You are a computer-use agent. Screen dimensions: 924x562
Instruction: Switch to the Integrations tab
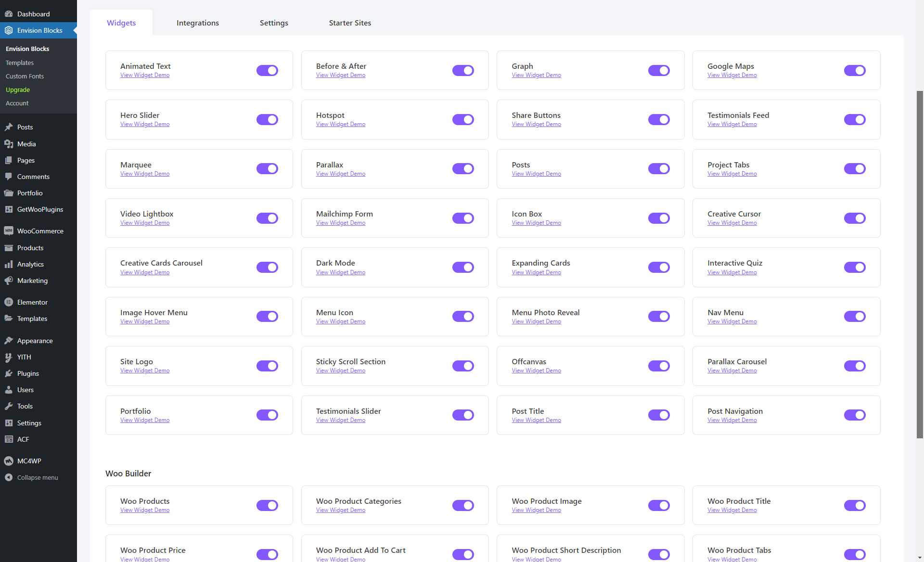(x=198, y=23)
